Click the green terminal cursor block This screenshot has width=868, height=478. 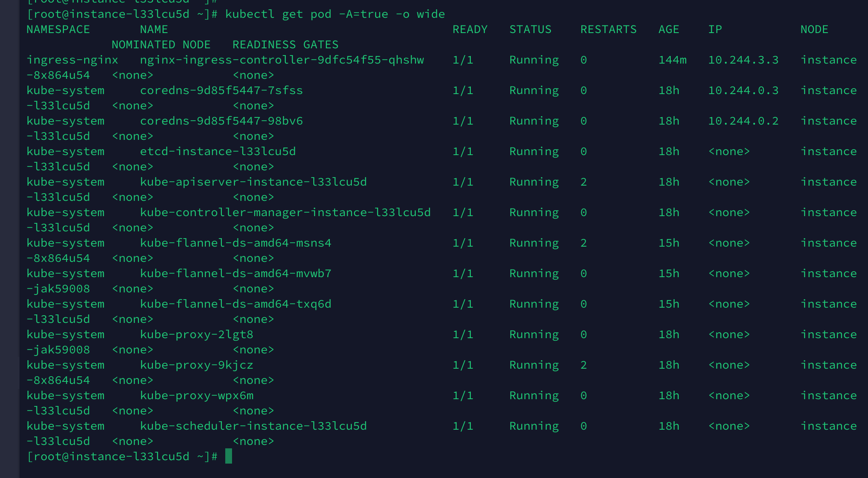[x=229, y=456]
